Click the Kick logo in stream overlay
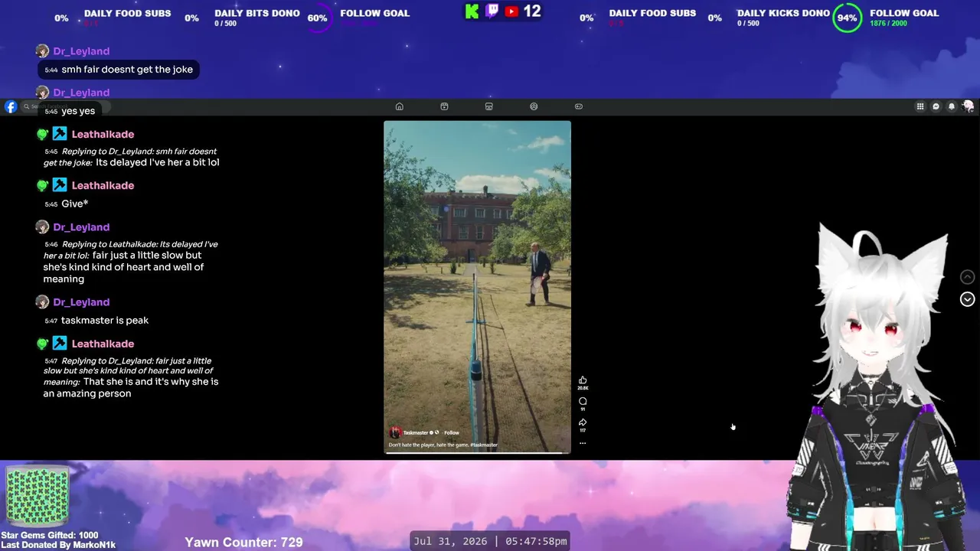The image size is (980, 551). tap(472, 11)
